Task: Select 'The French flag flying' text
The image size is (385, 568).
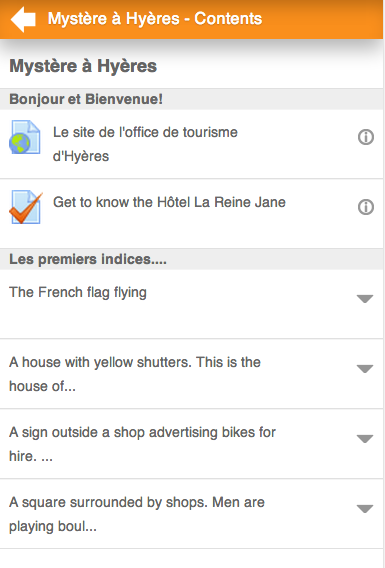Action: (78, 293)
